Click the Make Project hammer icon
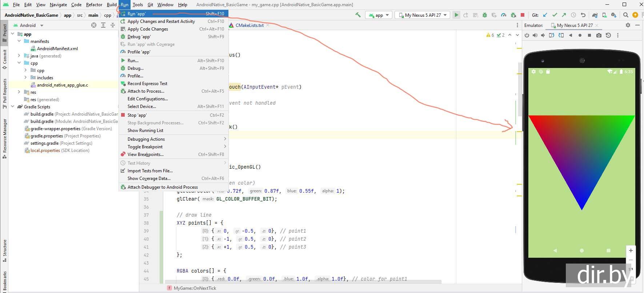The width and height of the screenshot is (644, 293). [x=358, y=15]
